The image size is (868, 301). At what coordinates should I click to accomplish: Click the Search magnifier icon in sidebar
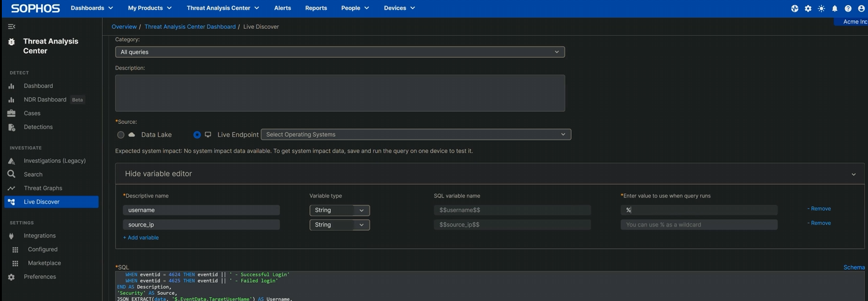(11, 174)
